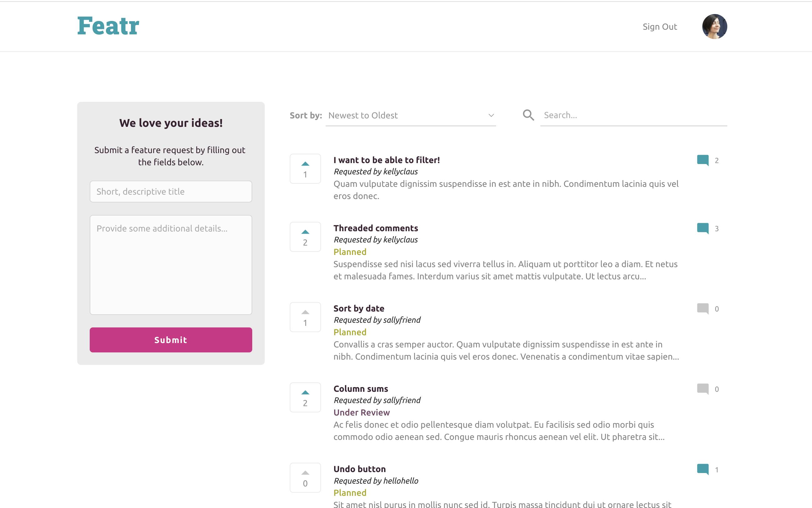Open the Sort by dropdown

410,116
